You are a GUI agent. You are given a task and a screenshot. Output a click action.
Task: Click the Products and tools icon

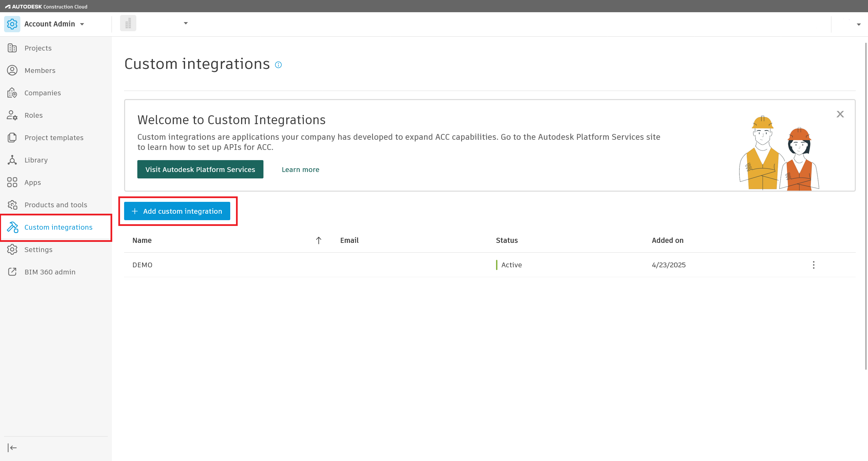(x=12, y=205)
